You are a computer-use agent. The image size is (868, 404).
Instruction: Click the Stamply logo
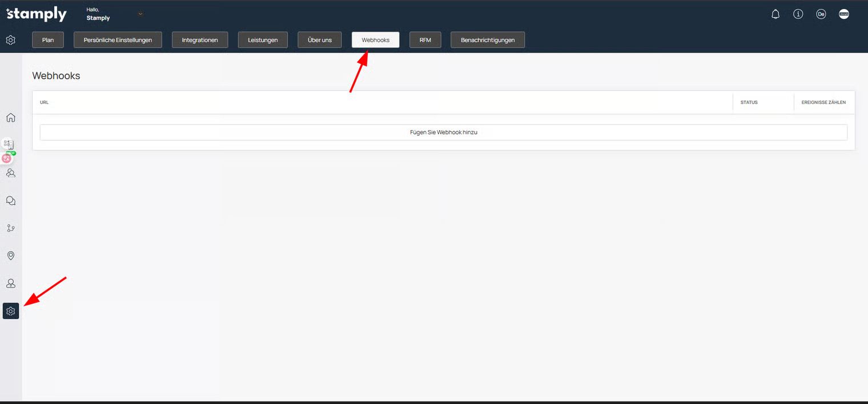point(37,14)
